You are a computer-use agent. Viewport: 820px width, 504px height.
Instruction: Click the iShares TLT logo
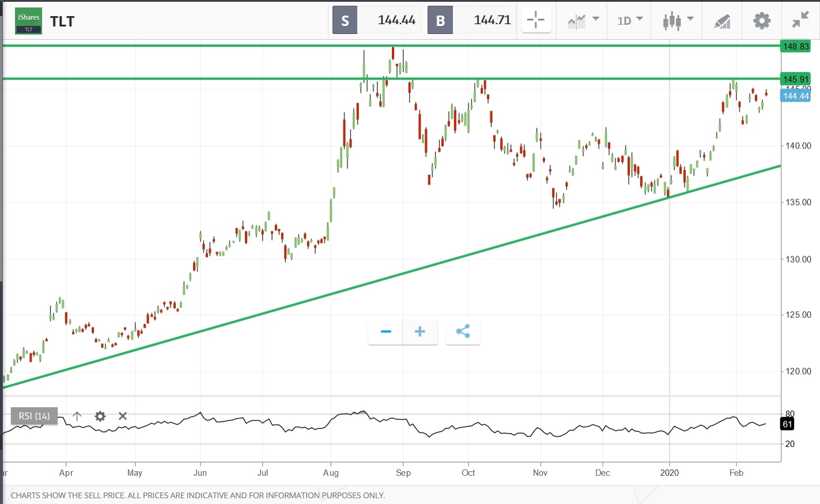[x=28, y=21]
